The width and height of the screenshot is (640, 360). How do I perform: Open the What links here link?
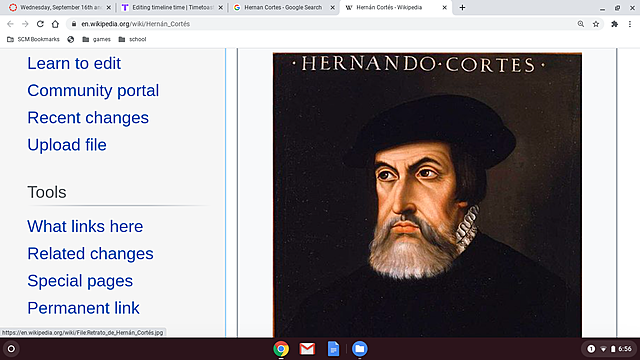tap(85, 227)
